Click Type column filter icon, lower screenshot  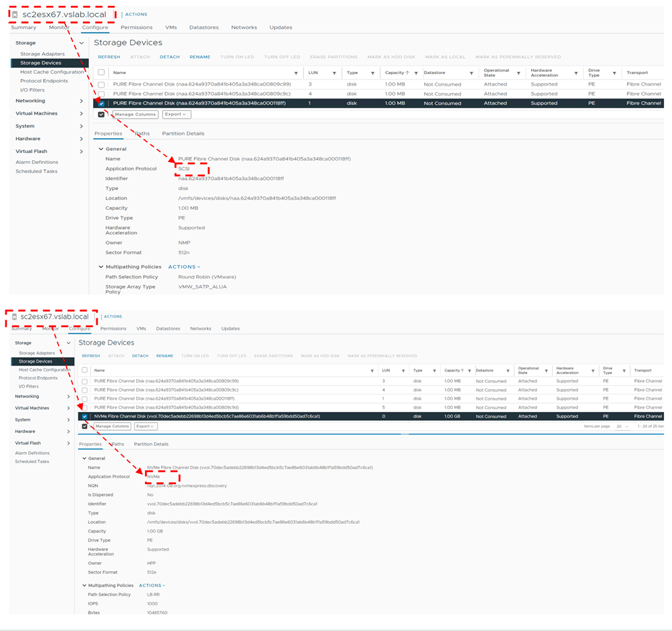435,371
